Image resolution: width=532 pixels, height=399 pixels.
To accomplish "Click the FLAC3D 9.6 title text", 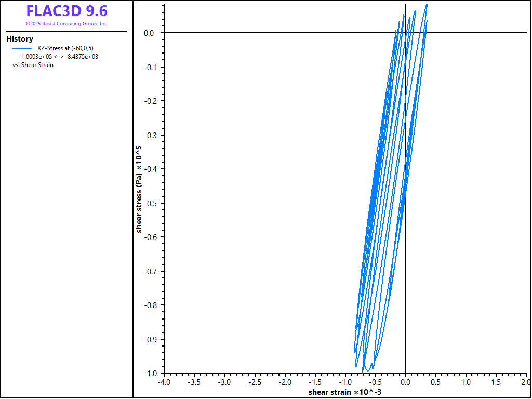I will 66,11.
